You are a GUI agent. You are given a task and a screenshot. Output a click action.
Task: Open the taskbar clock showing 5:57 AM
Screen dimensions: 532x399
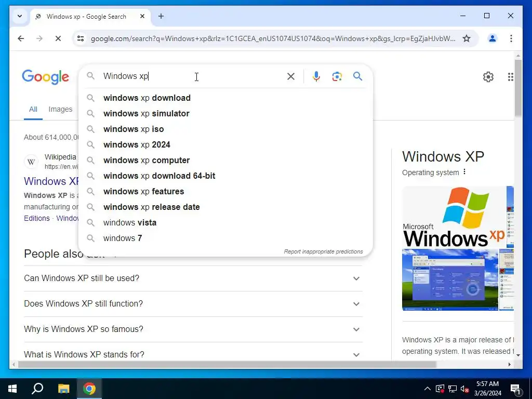pyautogui.click(x=487, y=389)
